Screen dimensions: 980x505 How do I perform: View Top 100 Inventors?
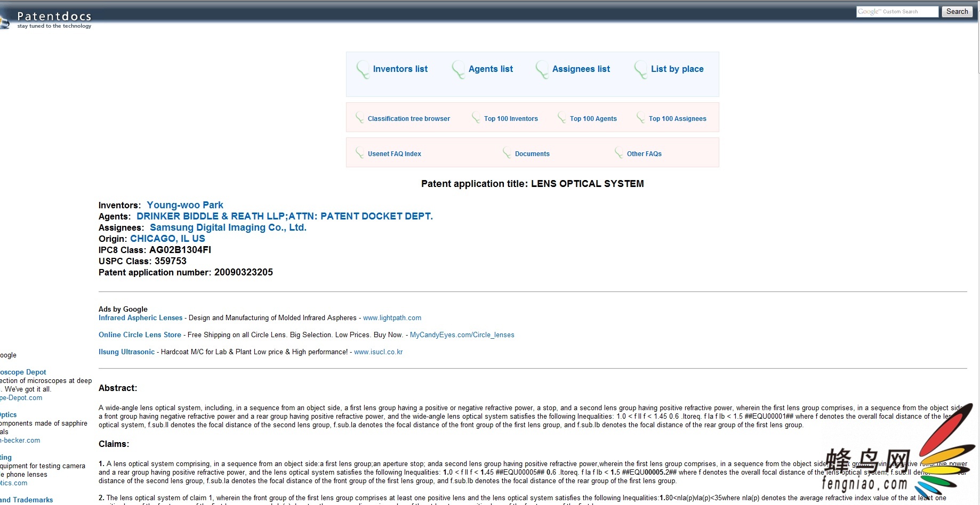coord(511,119)
